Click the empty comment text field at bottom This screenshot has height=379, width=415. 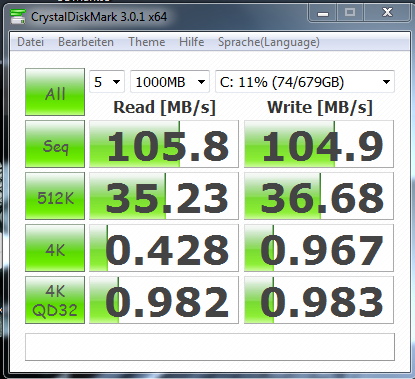pos(210,347)
